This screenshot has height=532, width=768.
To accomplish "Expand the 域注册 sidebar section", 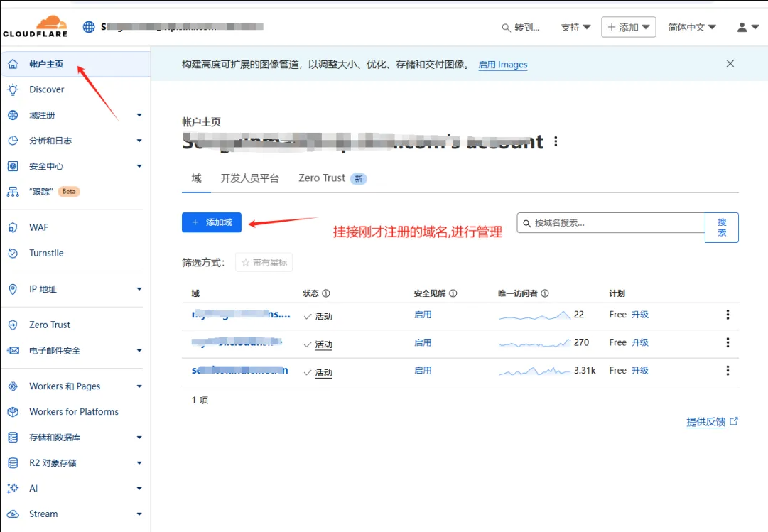I will click(139, 115).
